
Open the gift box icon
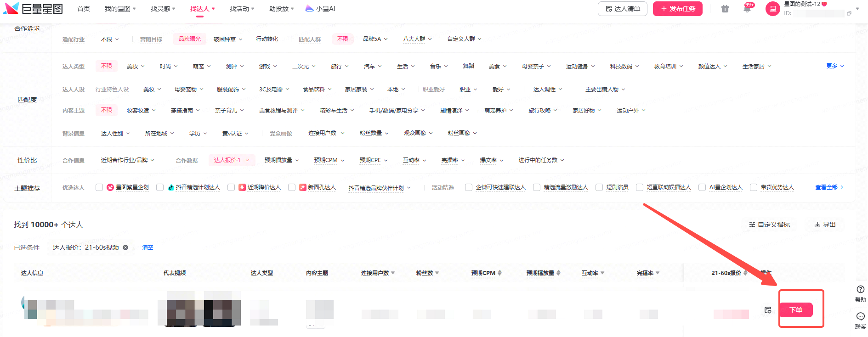pos(725,9)
